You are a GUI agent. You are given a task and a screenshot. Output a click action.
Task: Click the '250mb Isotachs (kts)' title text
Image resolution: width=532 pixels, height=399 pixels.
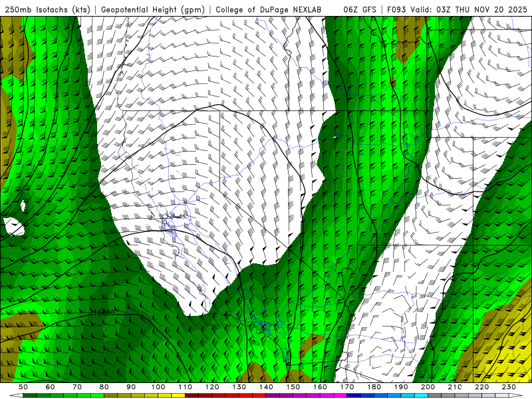47,10
